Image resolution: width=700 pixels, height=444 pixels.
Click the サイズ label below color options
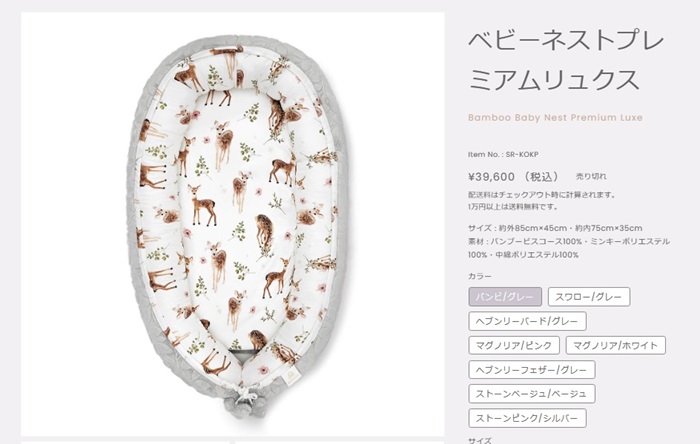pos(479,440)
